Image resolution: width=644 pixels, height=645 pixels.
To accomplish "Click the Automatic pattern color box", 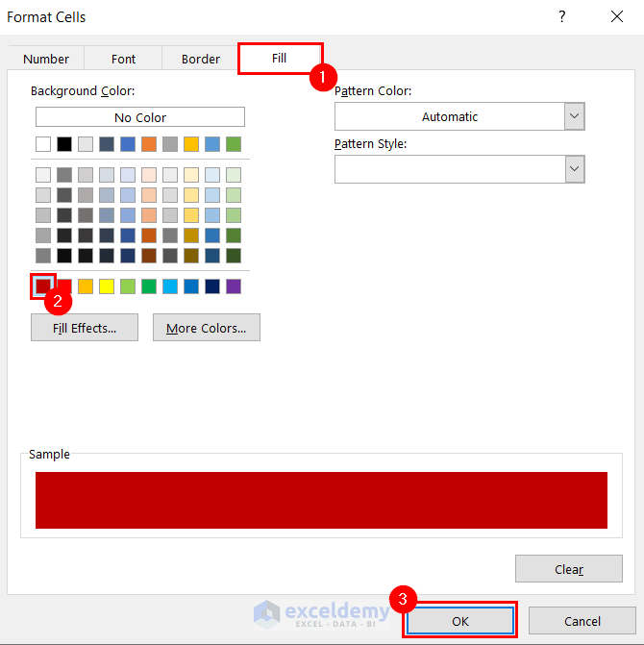I will [x=450, y=116].
